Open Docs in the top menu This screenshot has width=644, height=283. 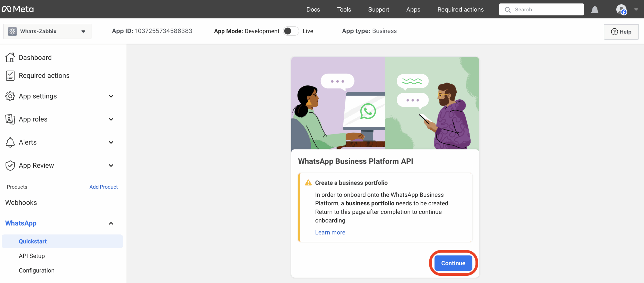[313, 9]
